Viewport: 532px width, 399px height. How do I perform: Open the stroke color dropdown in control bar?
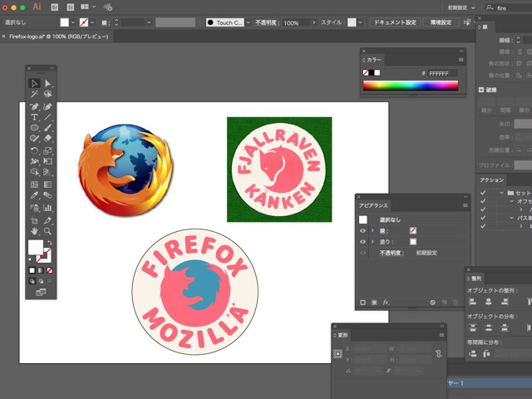[x=92, y=22]
